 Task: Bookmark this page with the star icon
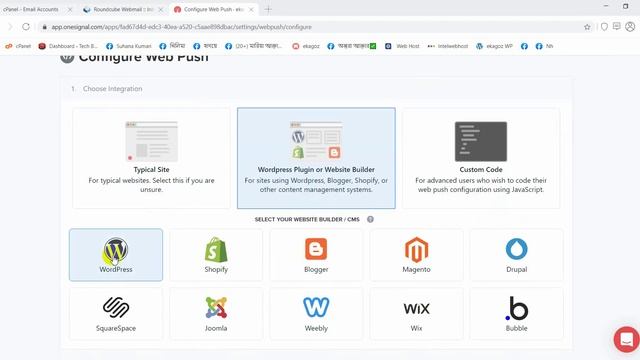(x=587, y=27)
